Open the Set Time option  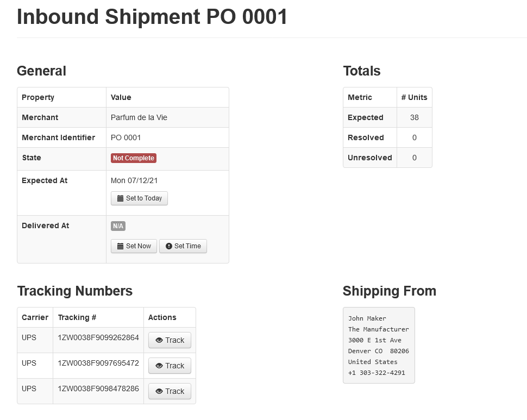(183, 246)
